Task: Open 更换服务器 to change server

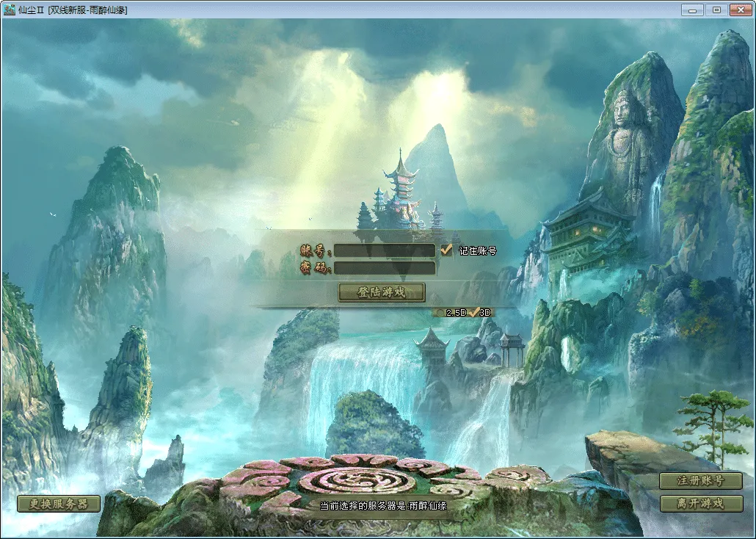Action: coord(59,504)
